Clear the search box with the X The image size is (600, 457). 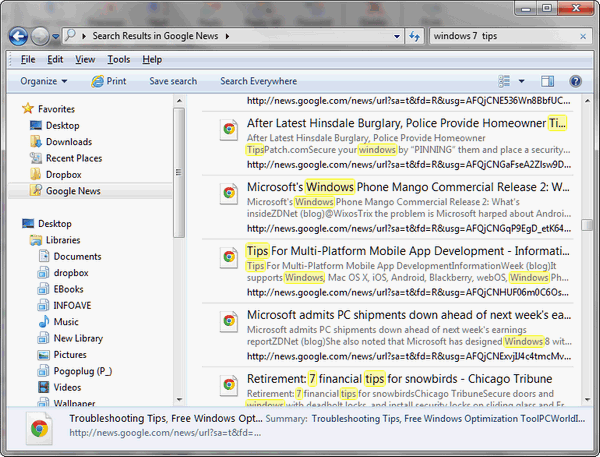click(x=583, y=36)
